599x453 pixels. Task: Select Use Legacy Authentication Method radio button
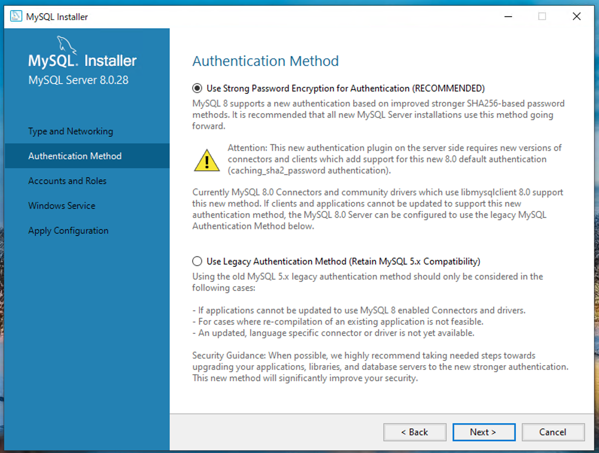click(197, 261)
